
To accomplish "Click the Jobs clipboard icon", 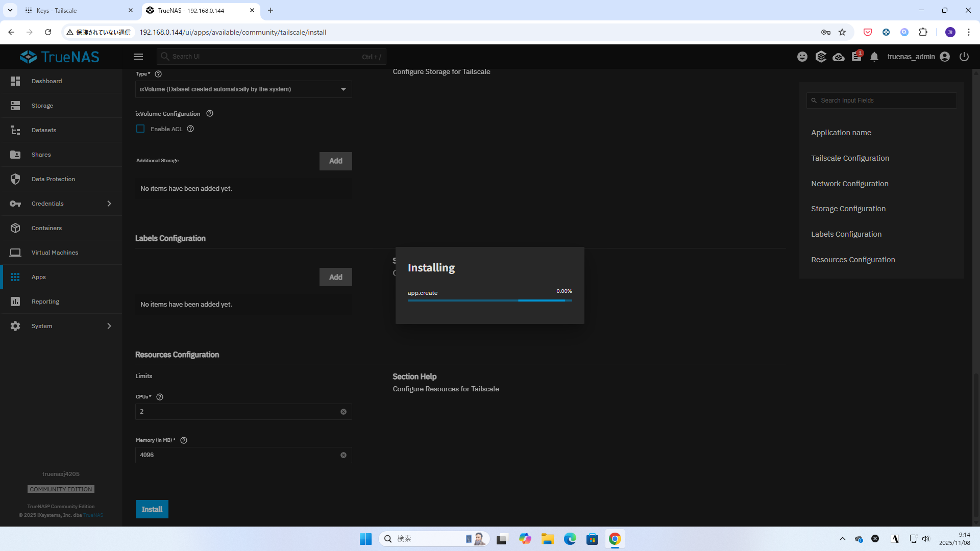I will 856,57.
